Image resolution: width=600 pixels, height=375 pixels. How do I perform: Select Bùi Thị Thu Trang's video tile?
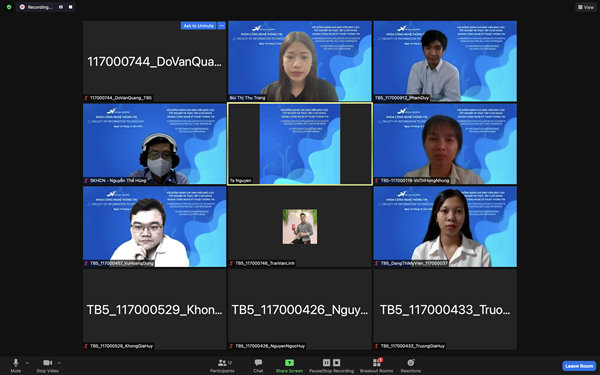click(300, 61)
